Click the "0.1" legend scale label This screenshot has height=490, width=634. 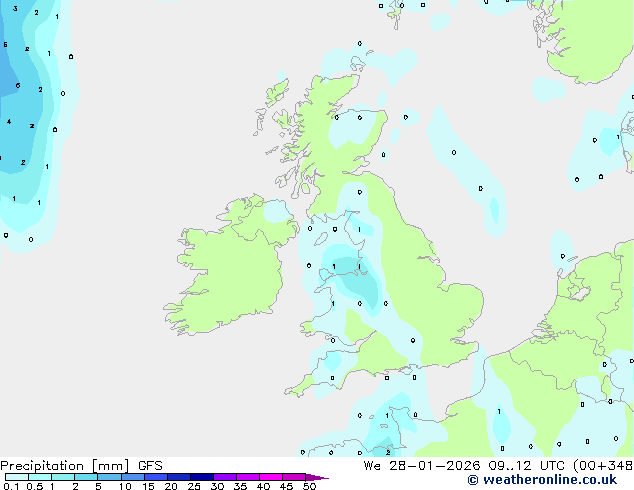(x=10, y=486)
